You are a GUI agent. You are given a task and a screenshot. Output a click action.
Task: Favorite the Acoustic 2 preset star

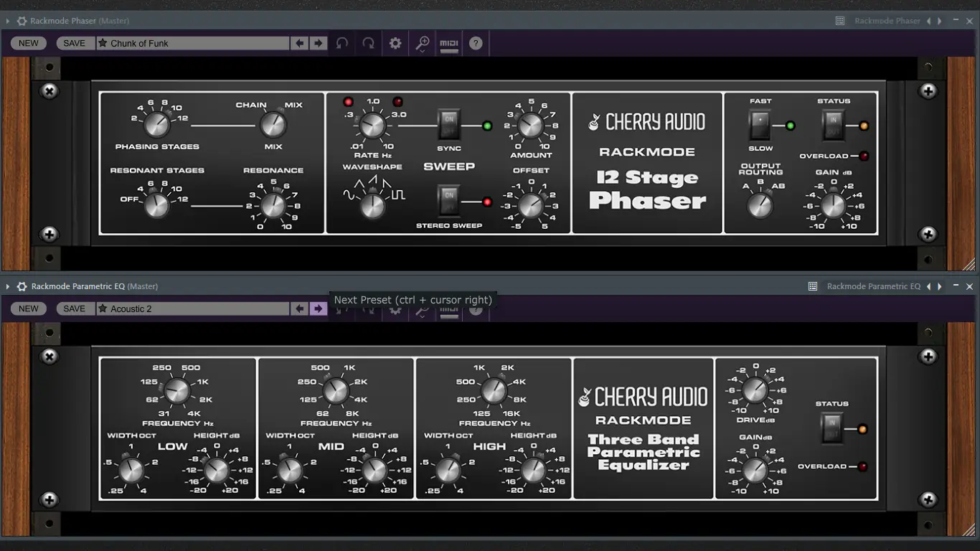[103, 309]
